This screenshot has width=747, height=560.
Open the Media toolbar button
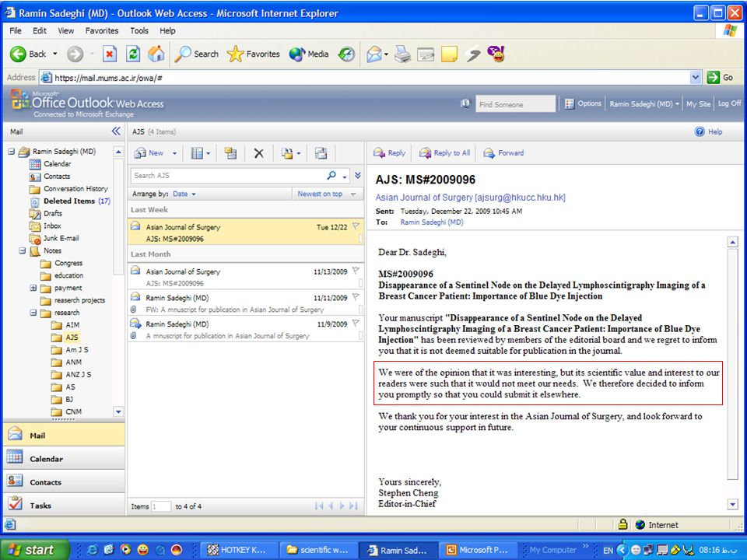pos(309,54)
